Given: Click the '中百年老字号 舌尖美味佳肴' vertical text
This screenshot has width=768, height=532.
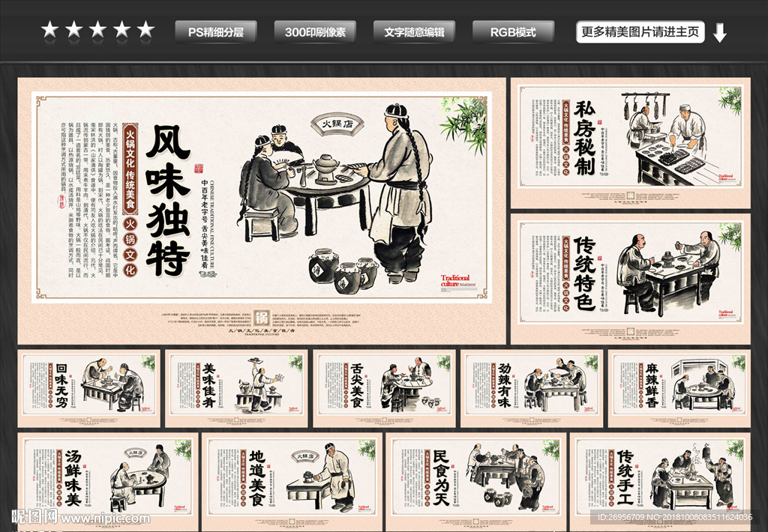Looking at the screenshot, I should click(204, 224).
